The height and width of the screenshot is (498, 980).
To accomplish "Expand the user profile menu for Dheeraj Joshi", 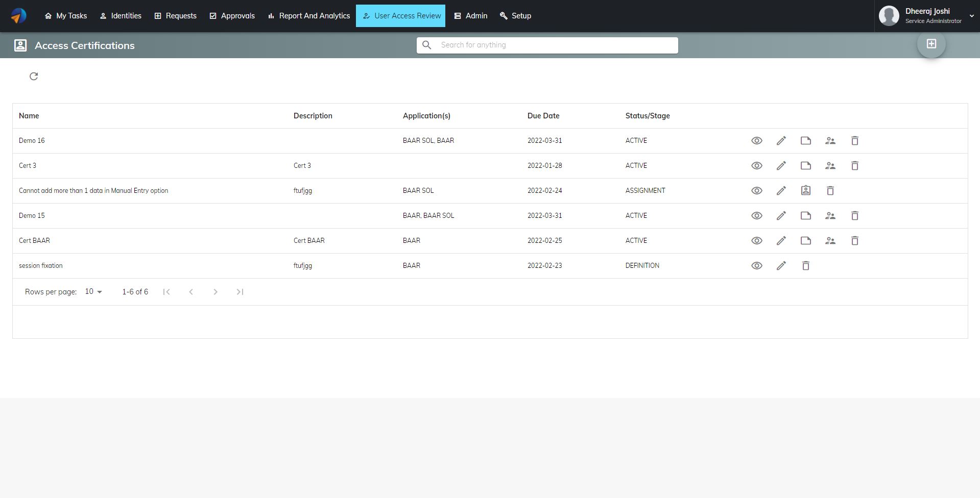I will 972,16.
